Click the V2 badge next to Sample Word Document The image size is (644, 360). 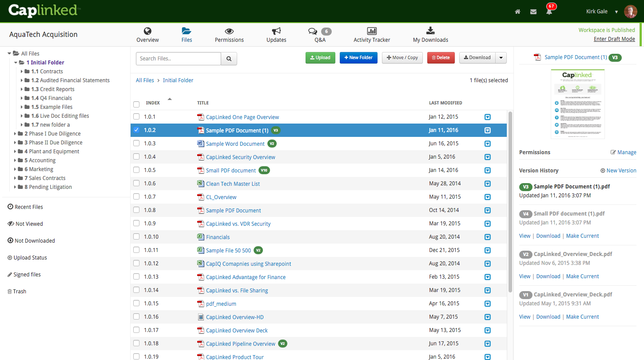click(272, 144)
